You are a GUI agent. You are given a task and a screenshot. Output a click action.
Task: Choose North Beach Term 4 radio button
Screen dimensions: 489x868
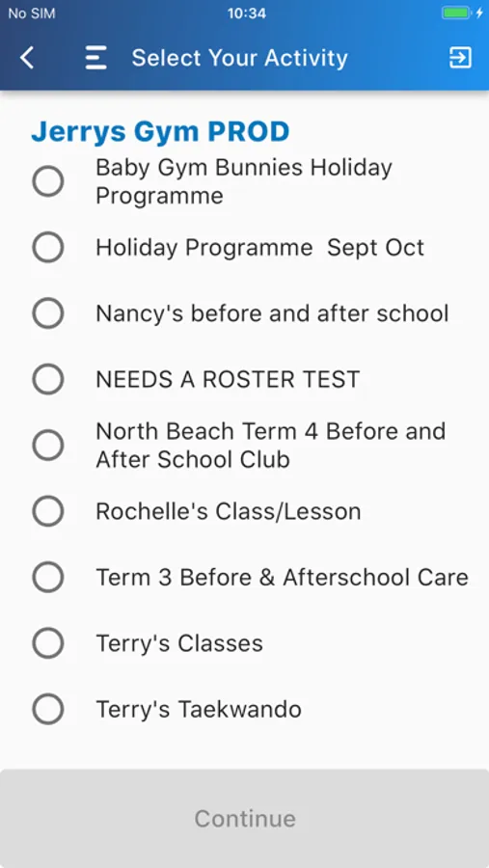pyautogui.click(x=47, y=445)
